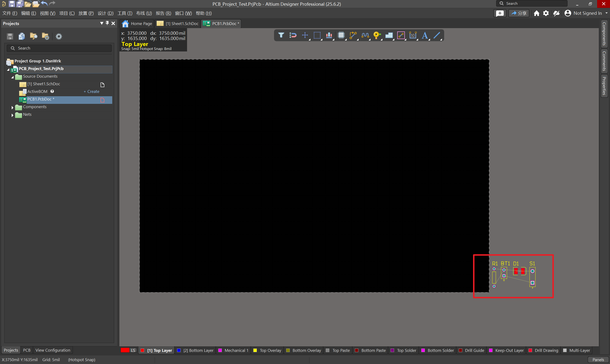Screen dimensions: 610x364
Task: Click the place string text tool
Action: (425, 35)
